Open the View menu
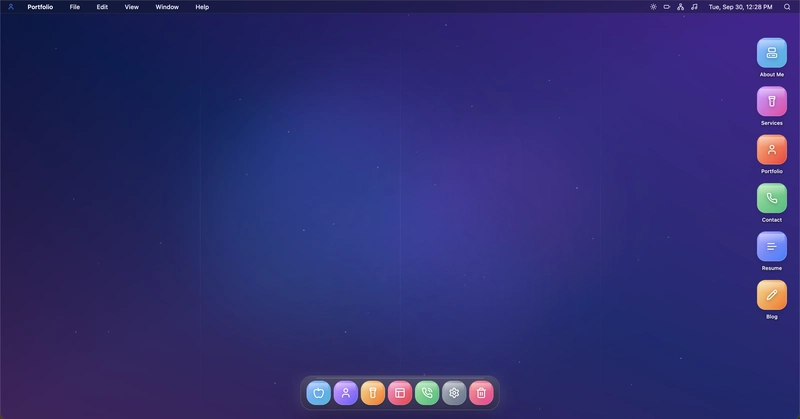Viewport: 800px width, 419px height. click(x=132, y=7)
